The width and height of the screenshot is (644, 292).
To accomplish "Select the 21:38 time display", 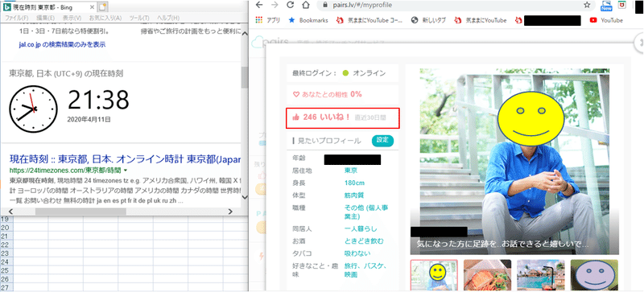I will (98, 100).
